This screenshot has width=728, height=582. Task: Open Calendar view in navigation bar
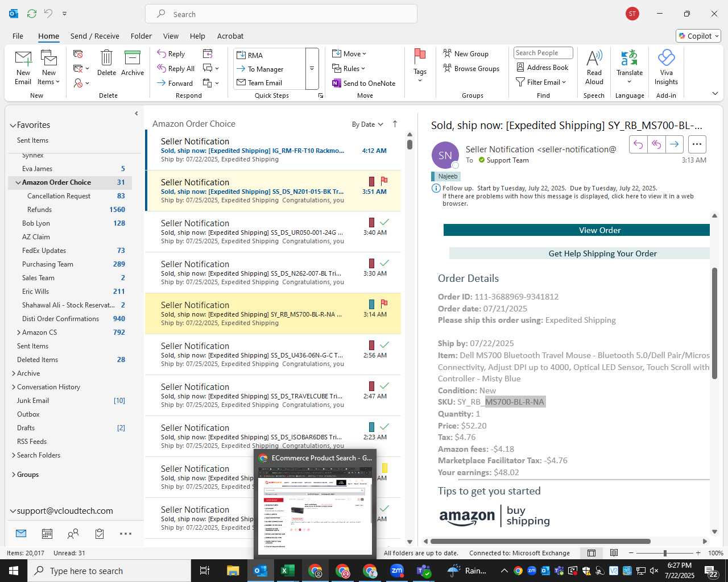tap(47, 534)
